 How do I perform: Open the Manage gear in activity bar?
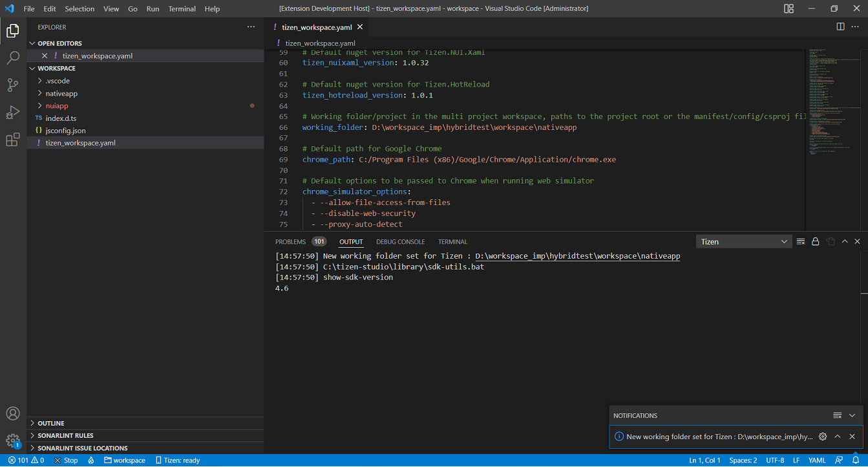coord(13,440)
